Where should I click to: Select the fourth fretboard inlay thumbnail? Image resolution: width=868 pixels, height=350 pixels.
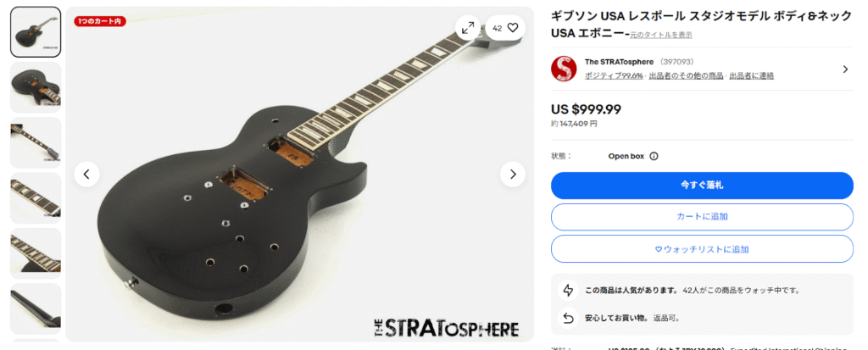(x=36, y=198)
